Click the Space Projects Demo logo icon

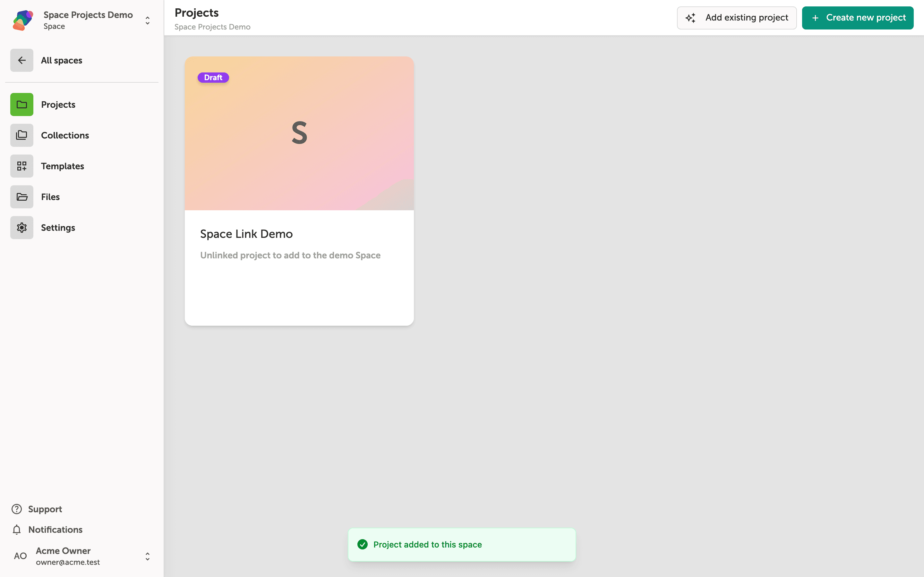(x=23, y=20)
